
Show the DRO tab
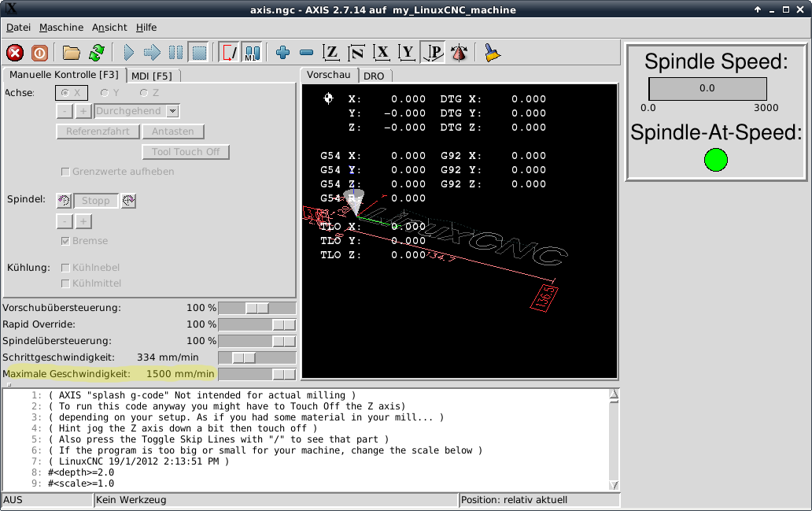click(374, 76)
